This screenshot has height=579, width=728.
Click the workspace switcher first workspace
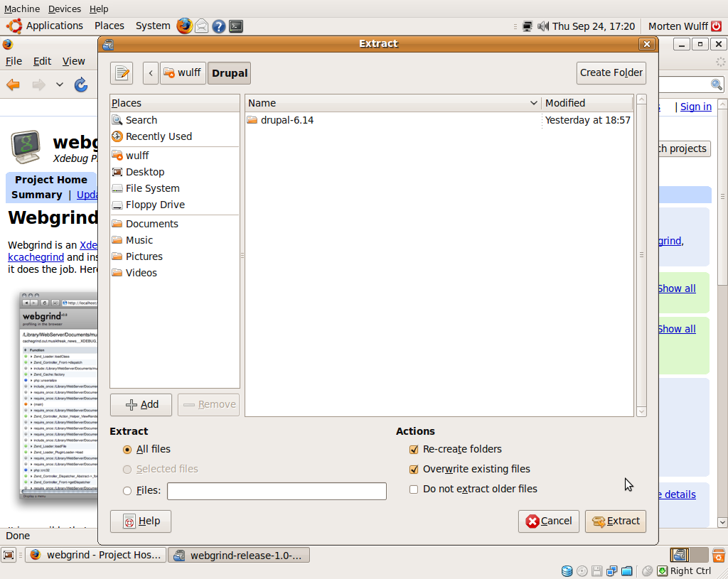[x=679, y=555]
